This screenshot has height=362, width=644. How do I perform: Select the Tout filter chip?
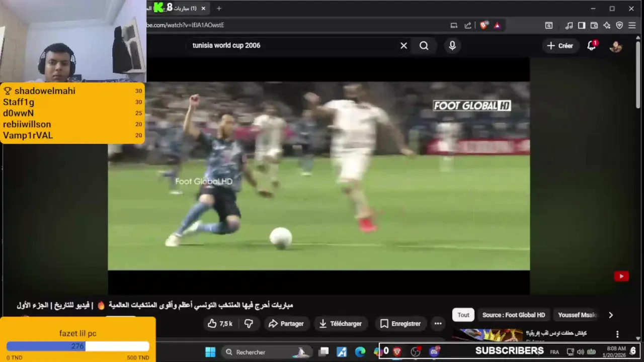[x=463, y=315]
